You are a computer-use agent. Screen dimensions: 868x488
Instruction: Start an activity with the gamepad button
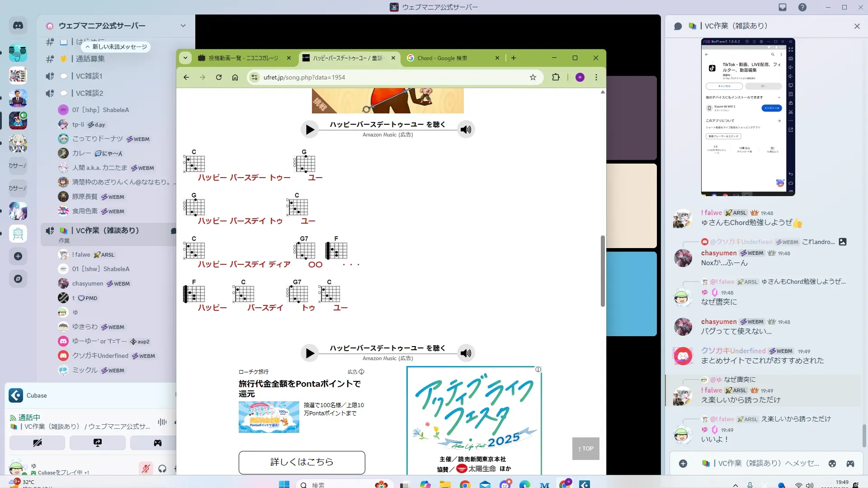pyautogui.click(x=157, y=443)
